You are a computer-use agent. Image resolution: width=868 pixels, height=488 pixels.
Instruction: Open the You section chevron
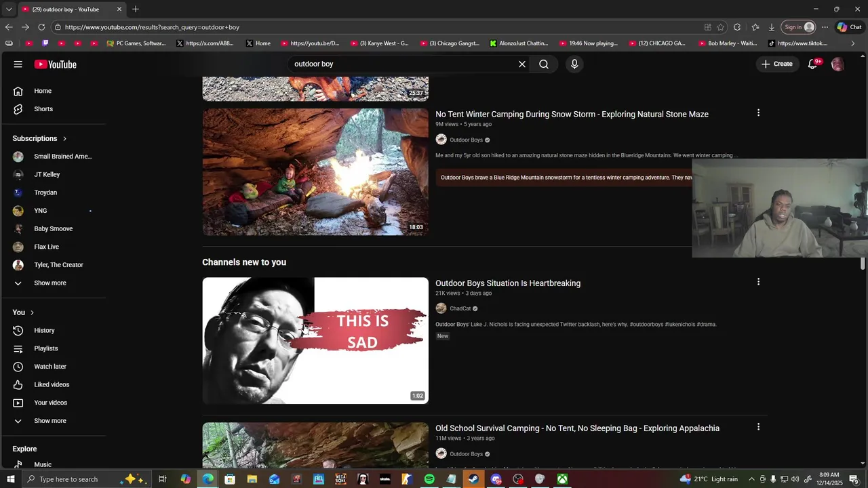click(32, 312)
